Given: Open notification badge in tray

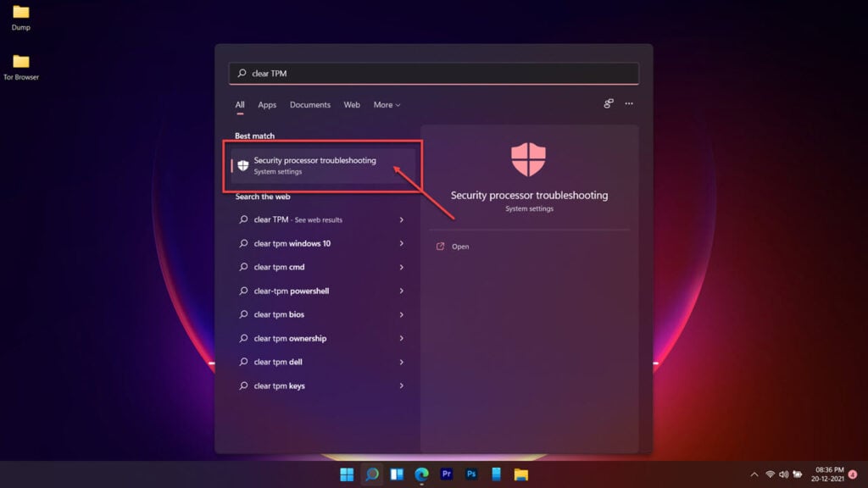Looking at the screenshot, I should 853,474.
